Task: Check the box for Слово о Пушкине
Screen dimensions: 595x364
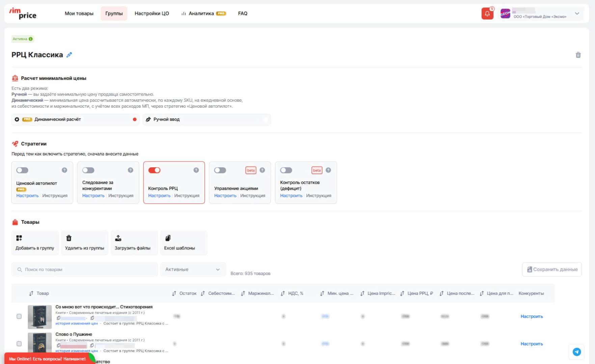Action: pyautogui.click(x=19, y=344)
